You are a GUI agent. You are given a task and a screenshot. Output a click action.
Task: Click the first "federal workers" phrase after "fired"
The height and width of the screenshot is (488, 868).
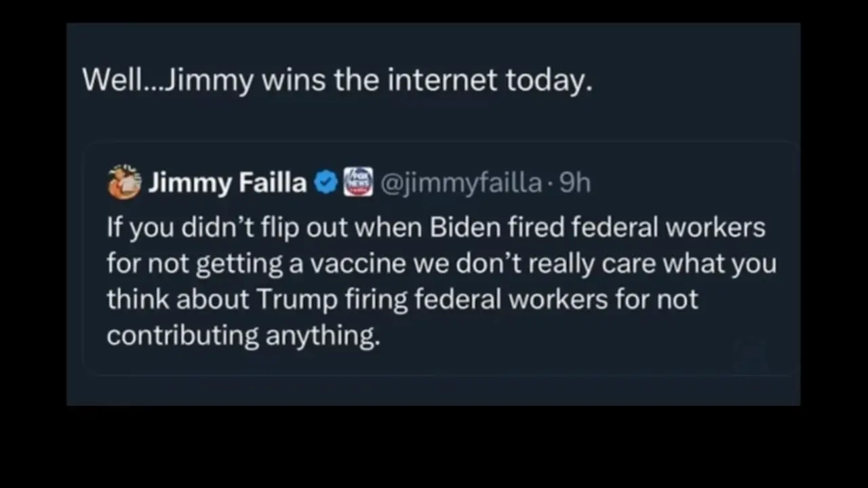coord(668,228)
